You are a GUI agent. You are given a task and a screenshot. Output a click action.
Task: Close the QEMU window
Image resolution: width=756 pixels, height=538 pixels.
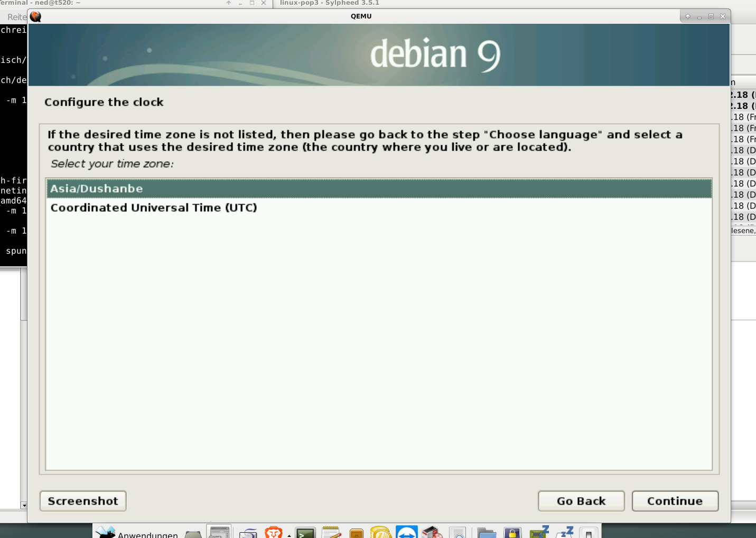coord(723,16)
